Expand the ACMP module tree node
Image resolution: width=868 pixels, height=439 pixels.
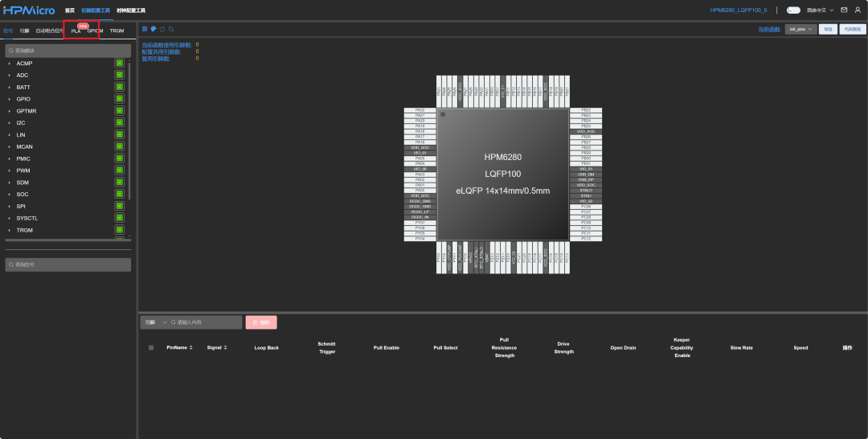coord(10,63)
